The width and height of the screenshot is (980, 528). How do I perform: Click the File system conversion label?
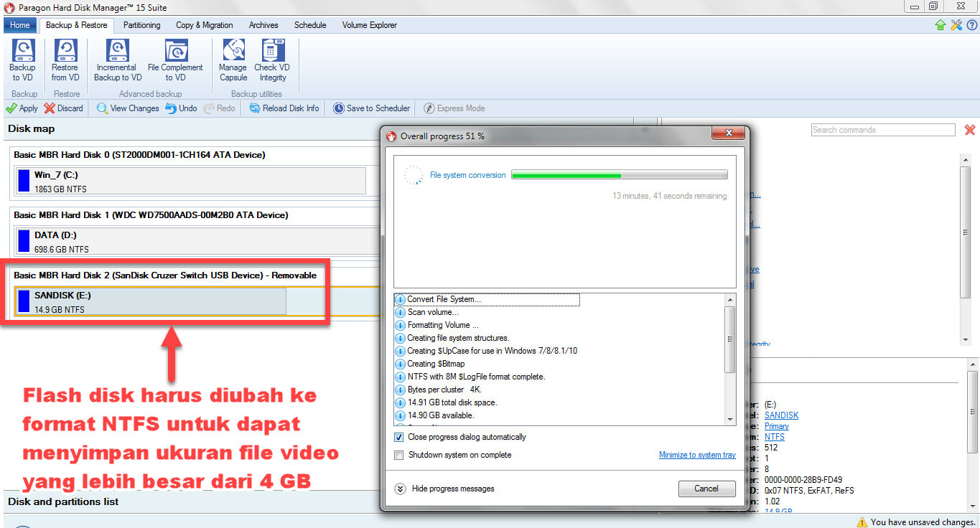467,175
